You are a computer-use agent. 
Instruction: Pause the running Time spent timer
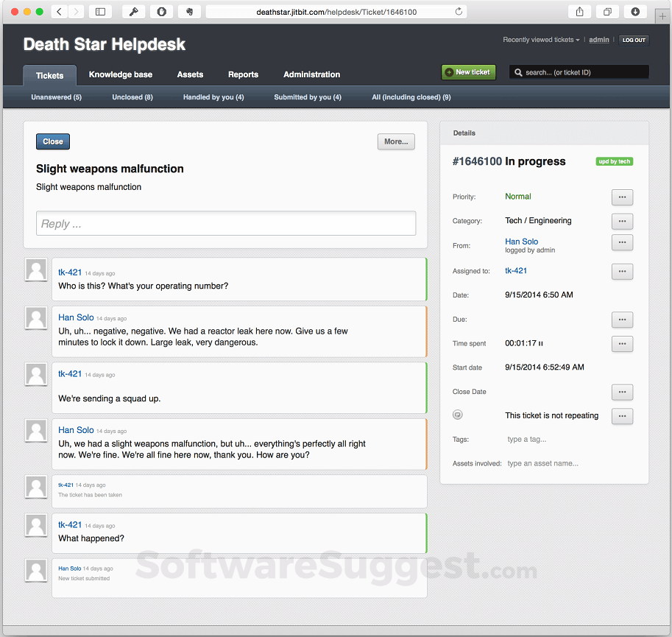coord(540,342)
